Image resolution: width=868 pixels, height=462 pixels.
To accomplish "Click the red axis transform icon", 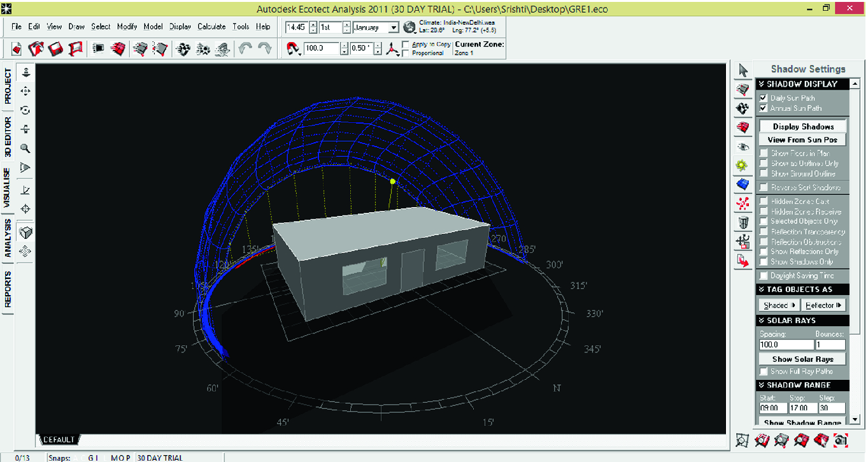I will [x=394, y=48].
